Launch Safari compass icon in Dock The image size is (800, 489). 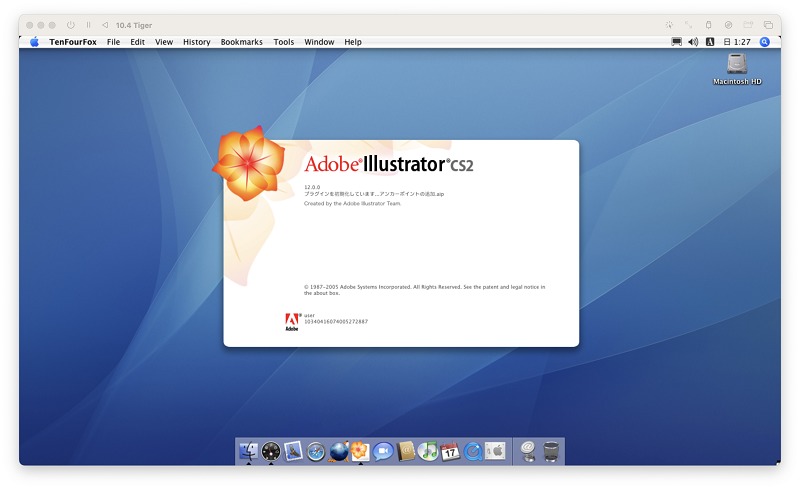coord(316,452)
